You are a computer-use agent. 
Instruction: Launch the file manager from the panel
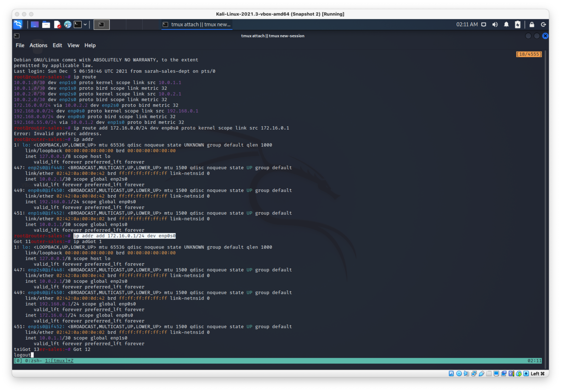point(46,24)
